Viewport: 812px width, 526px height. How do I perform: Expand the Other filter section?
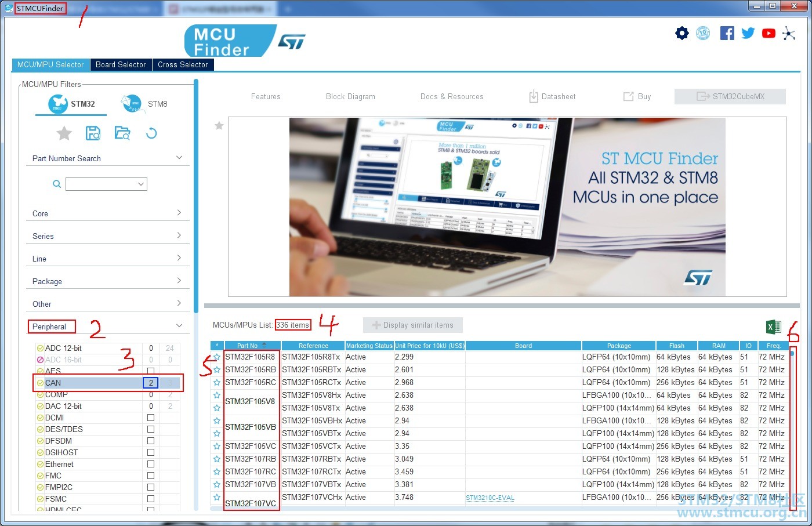(179, 303)
